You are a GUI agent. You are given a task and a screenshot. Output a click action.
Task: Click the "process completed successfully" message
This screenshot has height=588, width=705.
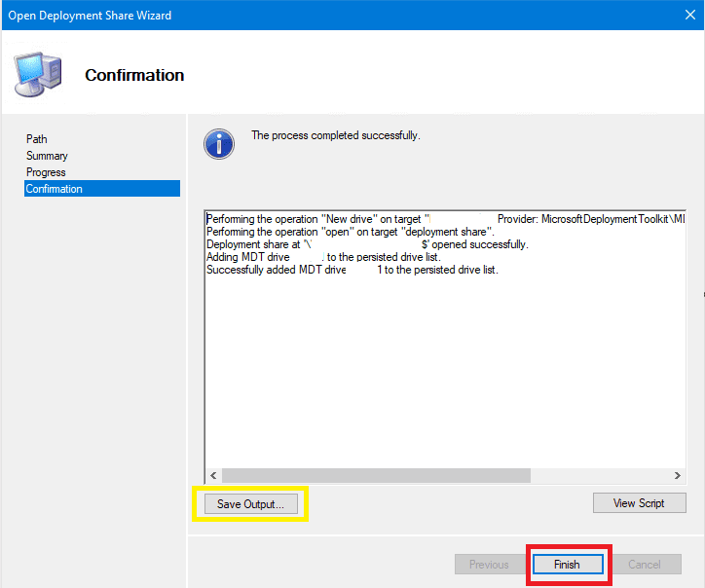click(x=336, y=135)
